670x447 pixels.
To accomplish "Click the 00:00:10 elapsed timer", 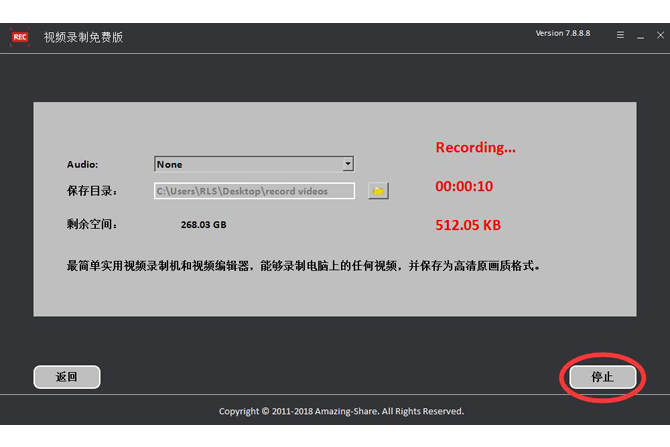I will tap(464, 187).
